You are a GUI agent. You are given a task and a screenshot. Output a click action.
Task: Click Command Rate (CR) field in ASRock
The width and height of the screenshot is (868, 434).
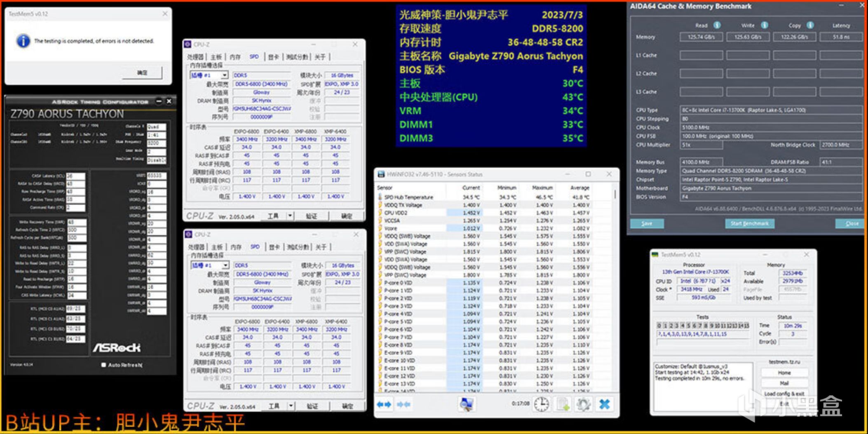(76, 208)
